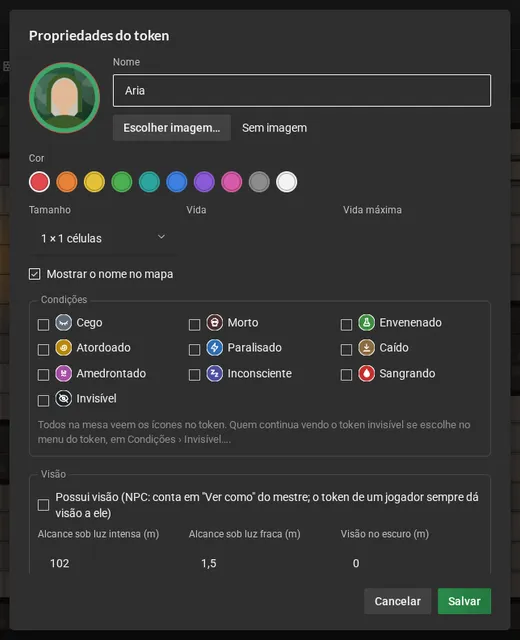Tick the Atordoado checkbox
The height and width of the screenshot is (640, 520).
[43, 350]
